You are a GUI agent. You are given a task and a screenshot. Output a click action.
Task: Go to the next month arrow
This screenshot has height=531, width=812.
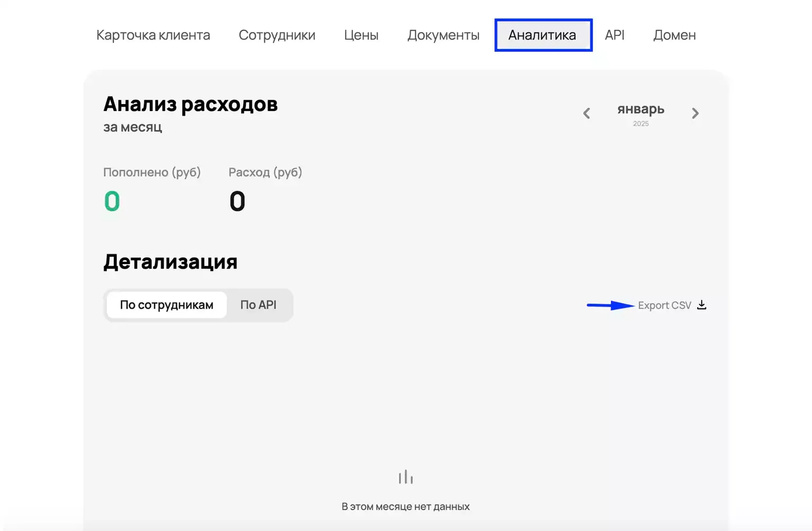[x=695, y=113]
